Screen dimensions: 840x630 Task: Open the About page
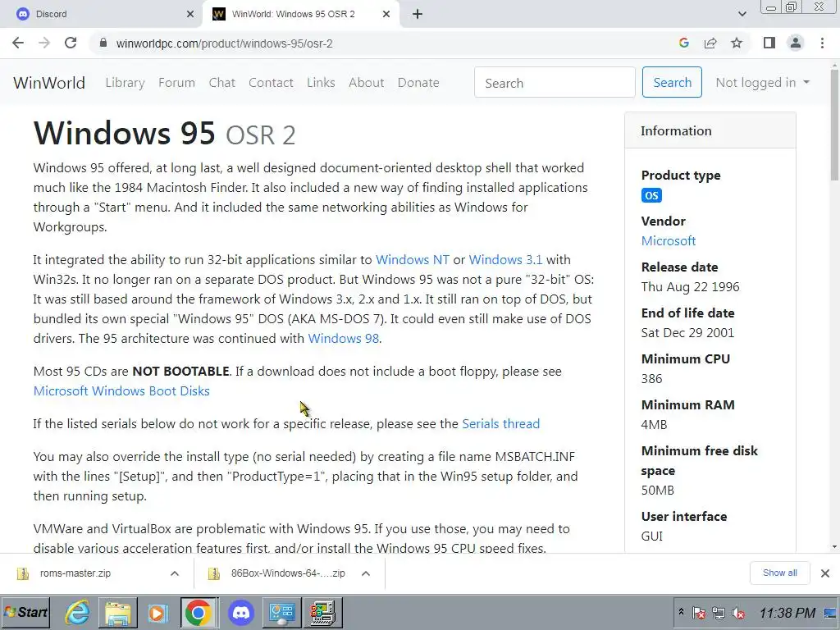click(x=367, y=83)
